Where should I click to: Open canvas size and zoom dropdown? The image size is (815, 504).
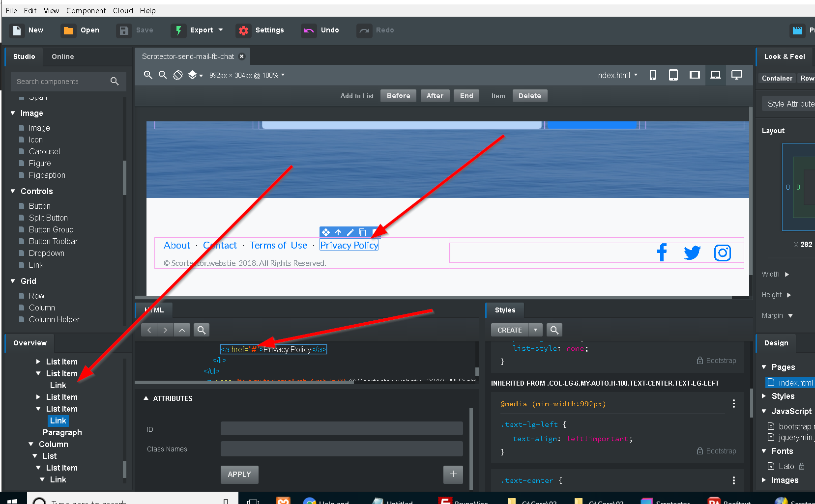[247, 75]
